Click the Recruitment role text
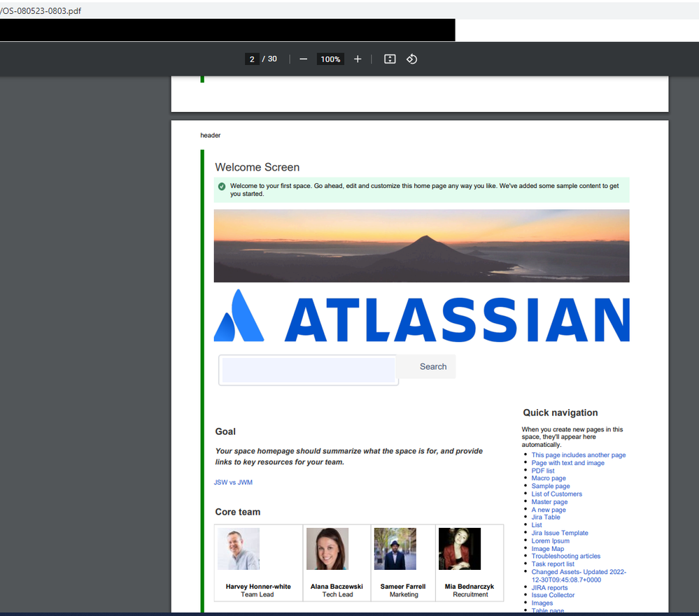 [470, 594]
